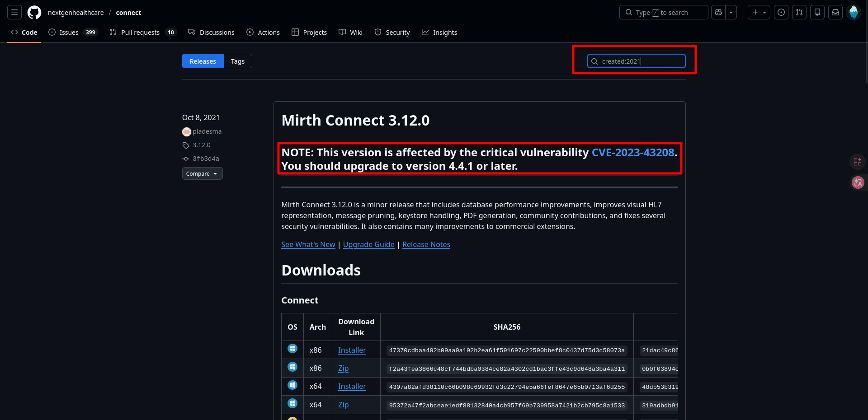Image resolution: width=868 pixels, height=420 pixels.
Task: Open the nextgenhealthcare organization link
Action: [x=76, y=13]
